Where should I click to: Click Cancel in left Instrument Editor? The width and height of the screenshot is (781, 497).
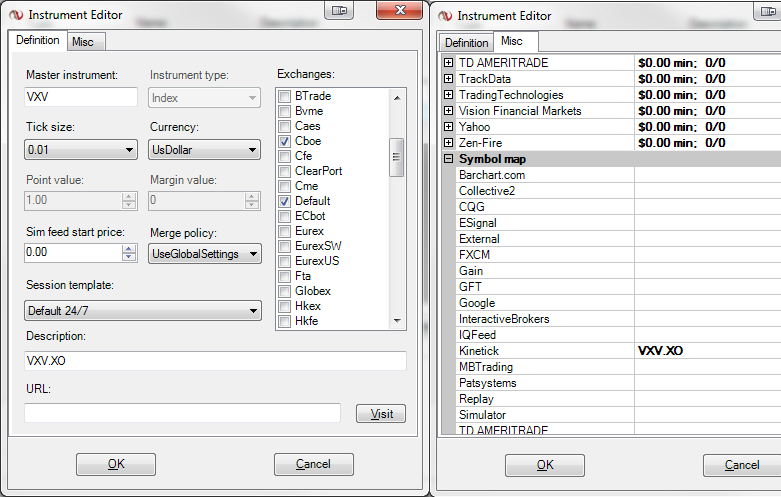coord(314,464)
